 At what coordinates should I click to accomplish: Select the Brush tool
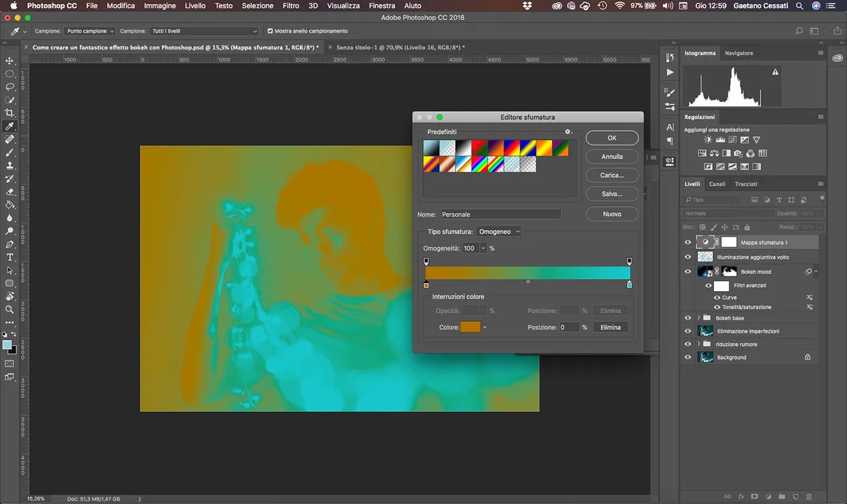[x=10, y=153]
